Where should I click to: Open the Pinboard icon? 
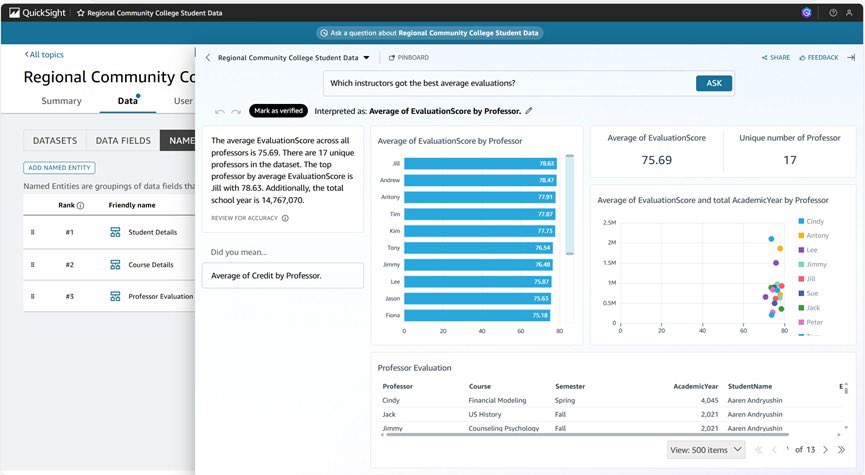392,57
